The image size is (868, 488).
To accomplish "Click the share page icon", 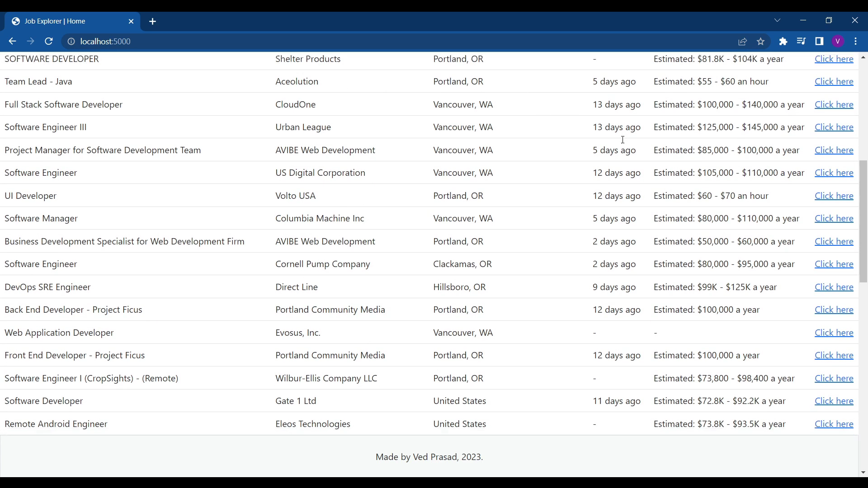I will coord(742,42).
